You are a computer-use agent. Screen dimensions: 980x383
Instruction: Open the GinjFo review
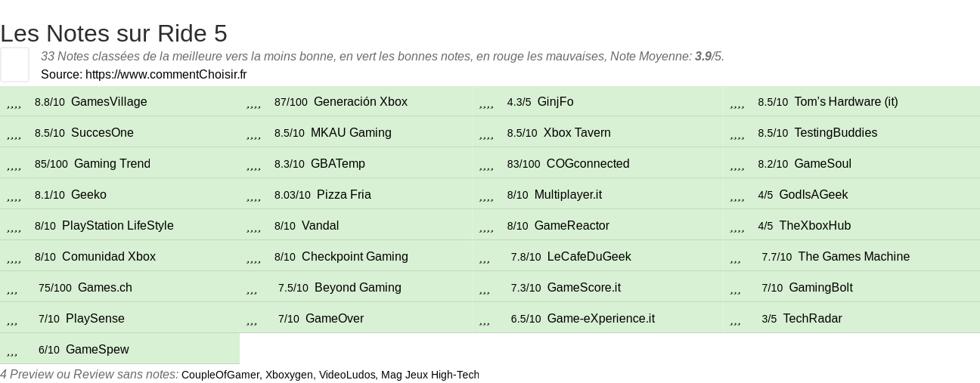[555, 102]
